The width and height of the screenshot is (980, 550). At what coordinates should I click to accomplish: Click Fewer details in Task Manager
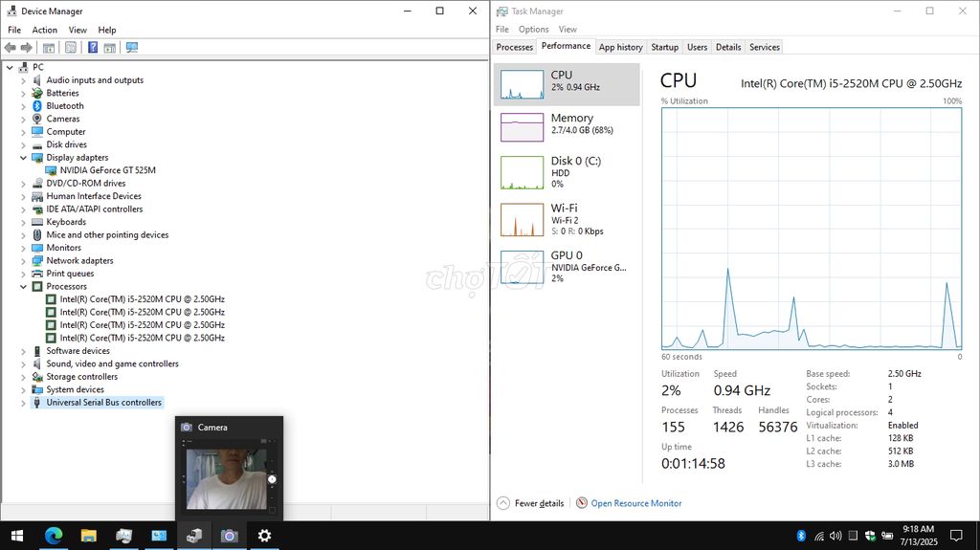[x=539, y=503]
